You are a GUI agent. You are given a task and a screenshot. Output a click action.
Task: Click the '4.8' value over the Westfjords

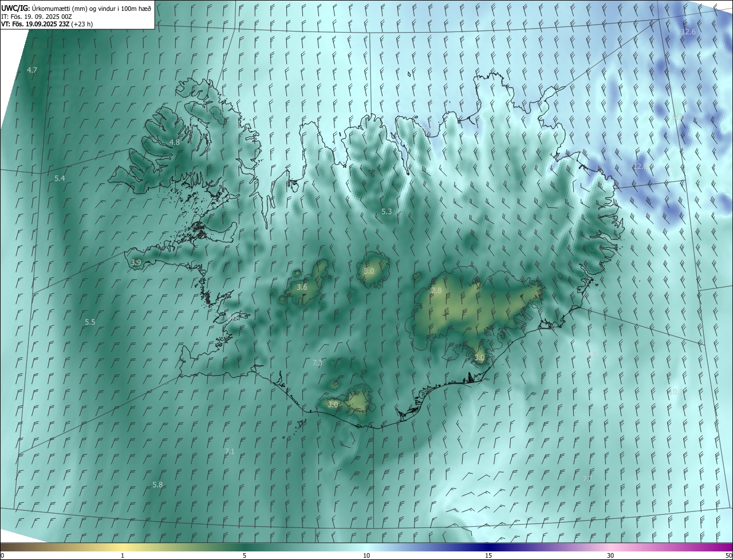coord(175,142)
